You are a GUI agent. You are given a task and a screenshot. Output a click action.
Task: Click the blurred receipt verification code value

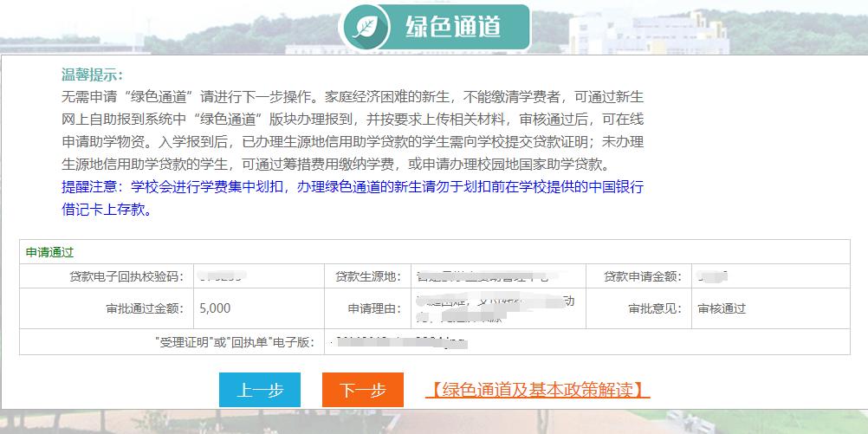pos(222,275)
